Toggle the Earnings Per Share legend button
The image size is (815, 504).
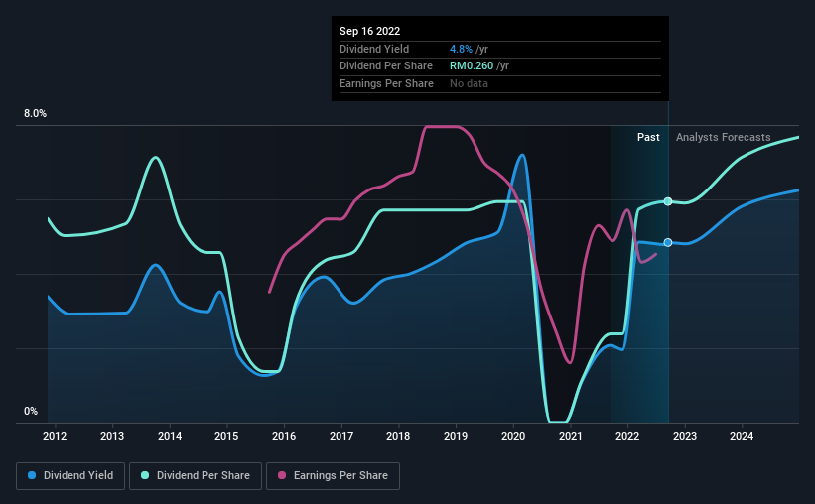[333, 476]
